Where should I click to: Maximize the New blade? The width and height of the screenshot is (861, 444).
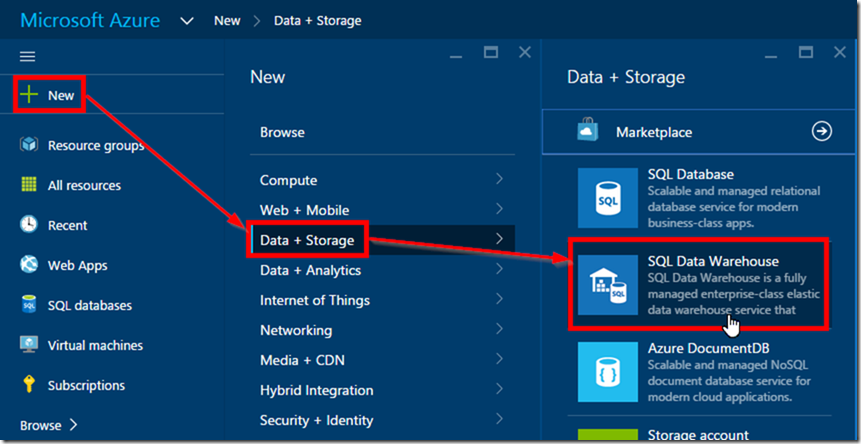tap(490, 52)
